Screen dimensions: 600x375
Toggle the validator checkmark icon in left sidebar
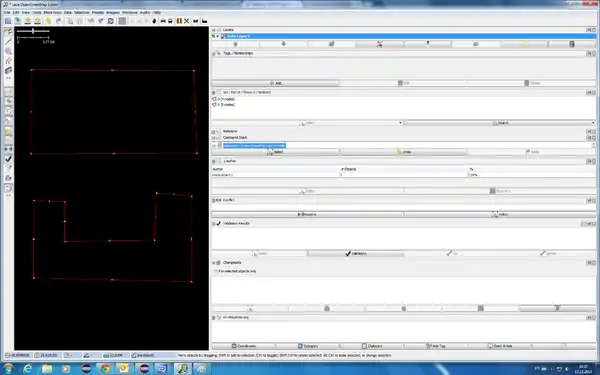point(8,158)
